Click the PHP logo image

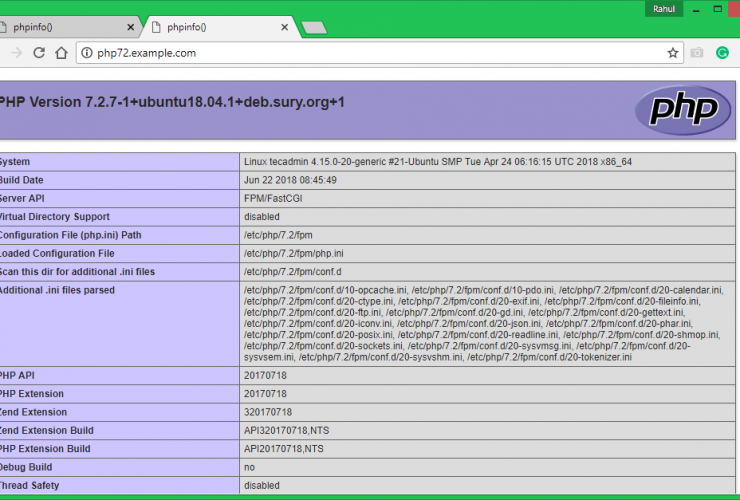(x=683, y=108)
